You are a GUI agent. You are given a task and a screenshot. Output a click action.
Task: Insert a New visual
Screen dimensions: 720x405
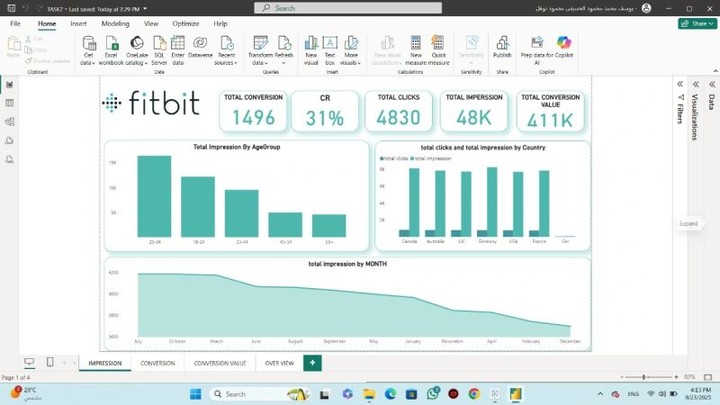point(311,51)
